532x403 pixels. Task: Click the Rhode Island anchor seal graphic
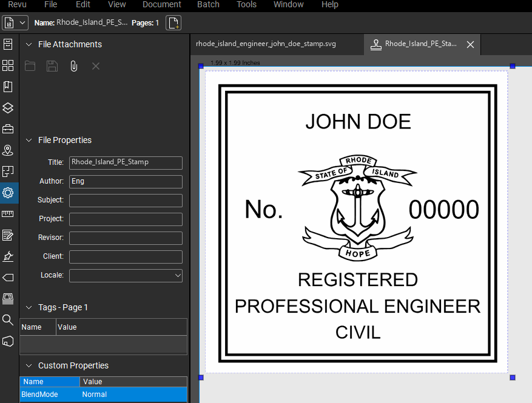[358, 208]
